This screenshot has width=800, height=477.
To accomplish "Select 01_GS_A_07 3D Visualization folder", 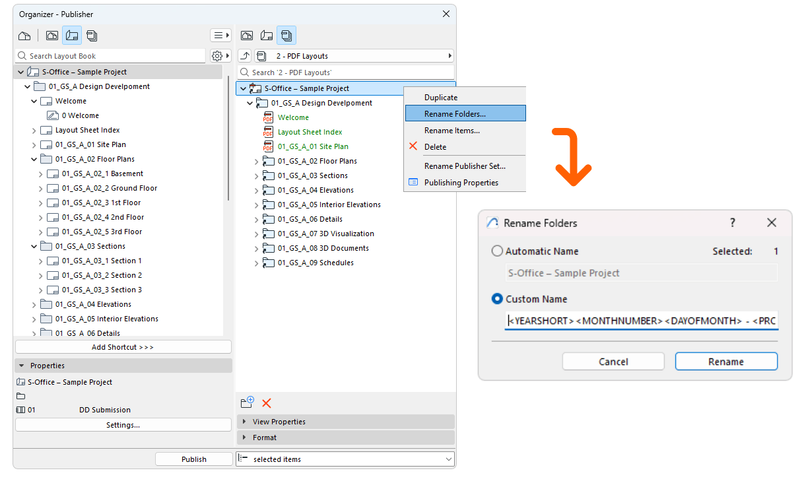I will coord(326,234).
